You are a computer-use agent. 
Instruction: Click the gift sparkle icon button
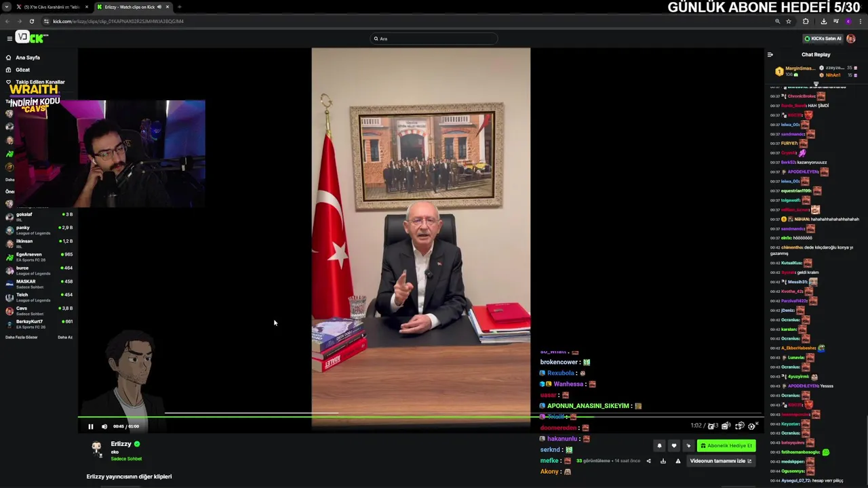pos(688,446)
